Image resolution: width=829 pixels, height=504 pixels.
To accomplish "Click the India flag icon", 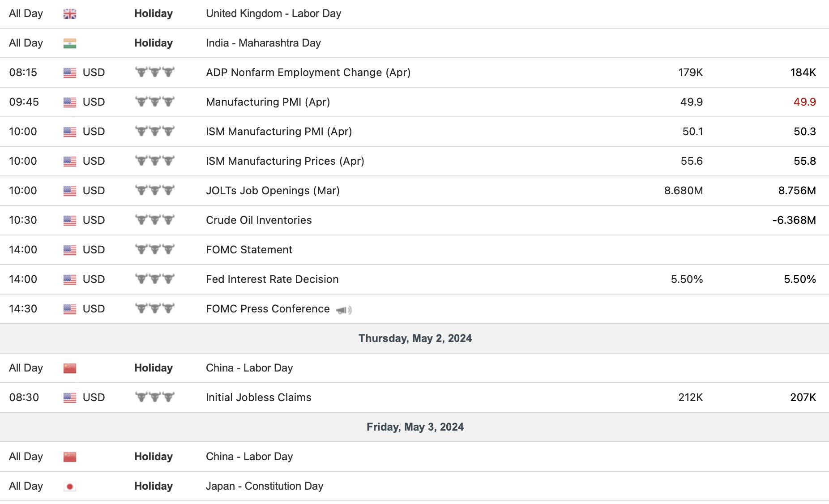I will click(69, 43).
